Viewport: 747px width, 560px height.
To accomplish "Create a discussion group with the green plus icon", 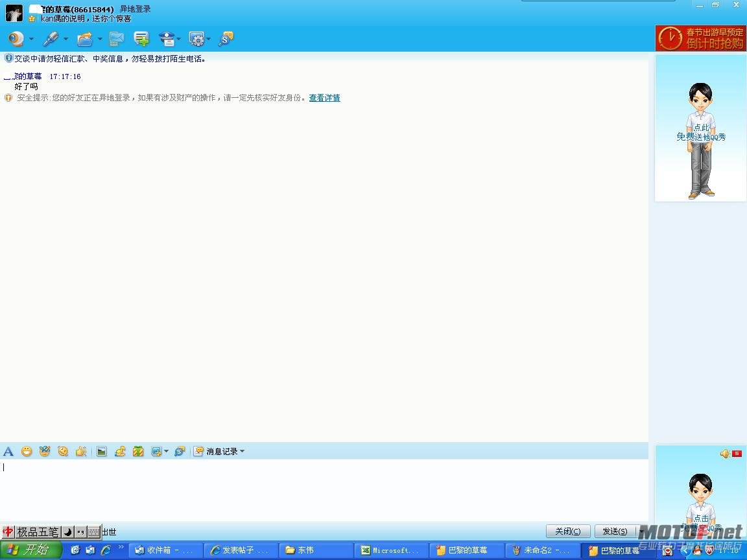I will (x=141, y=39).
